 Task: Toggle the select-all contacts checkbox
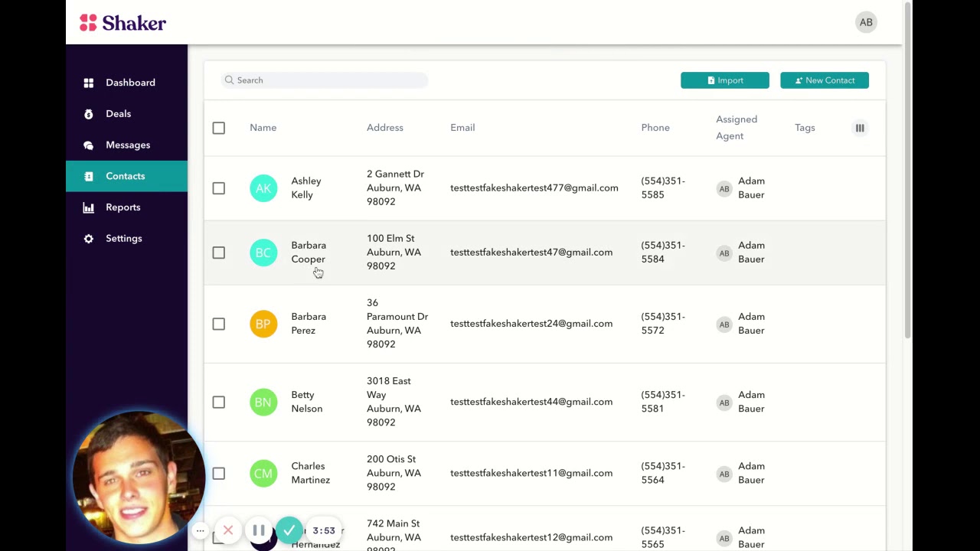[219, 128]
